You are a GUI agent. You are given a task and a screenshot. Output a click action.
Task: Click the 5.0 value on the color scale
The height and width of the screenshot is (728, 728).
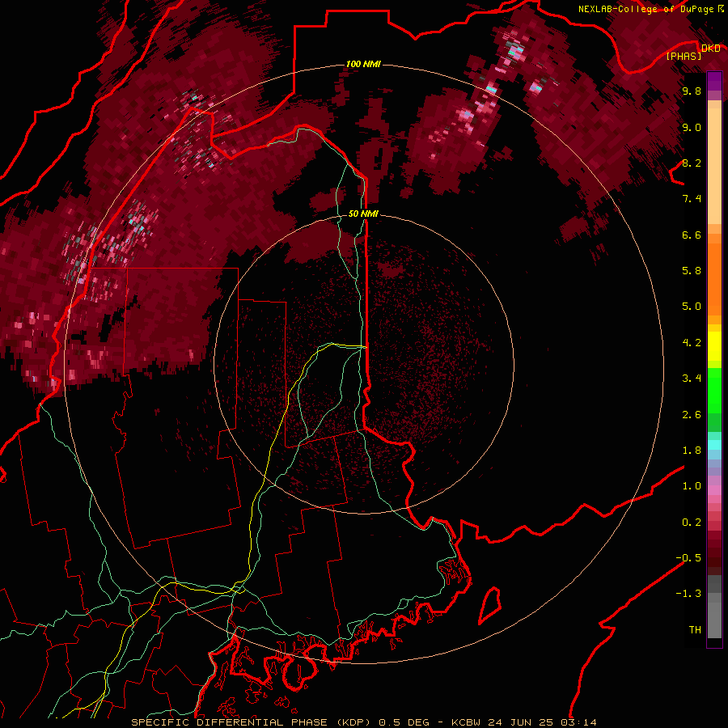click(x=692, y=307)
